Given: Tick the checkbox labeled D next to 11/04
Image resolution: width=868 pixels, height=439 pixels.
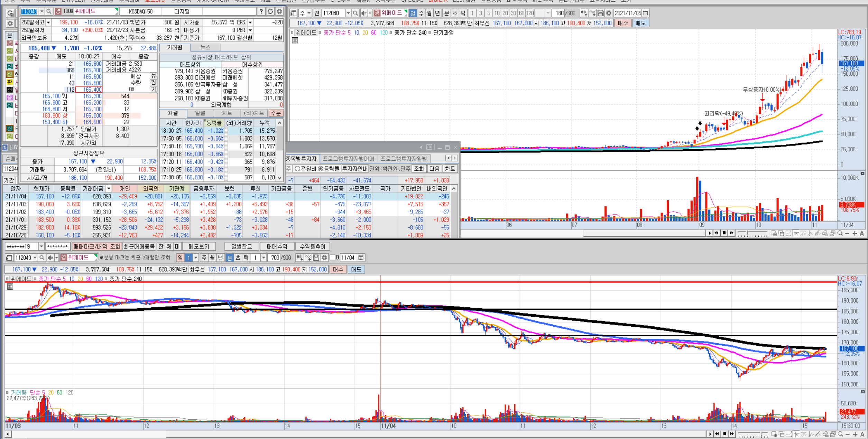Looking at the screenshot, I should (332, 258).
